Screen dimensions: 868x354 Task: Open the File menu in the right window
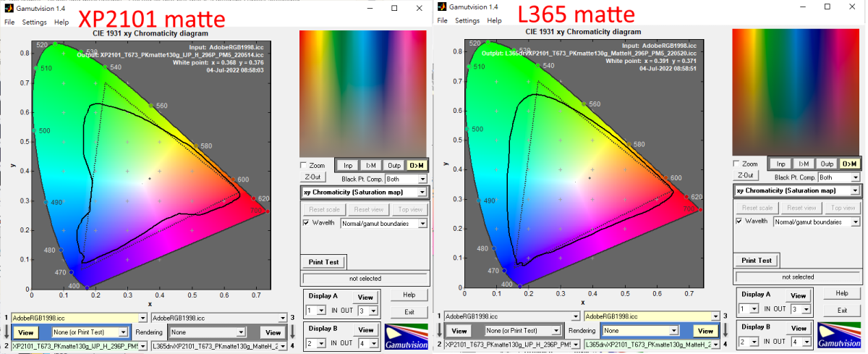(x=442, y=21)
